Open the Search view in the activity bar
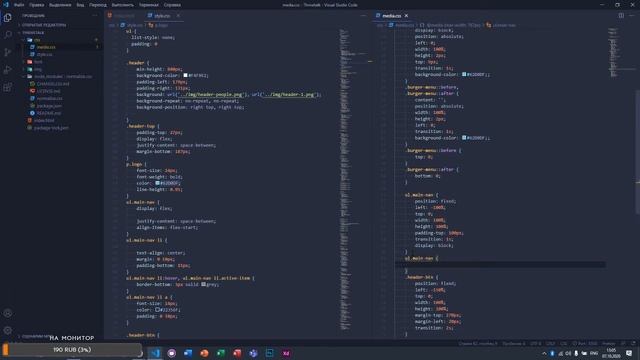The image size is (640, 360). click(x=7, y=35)
